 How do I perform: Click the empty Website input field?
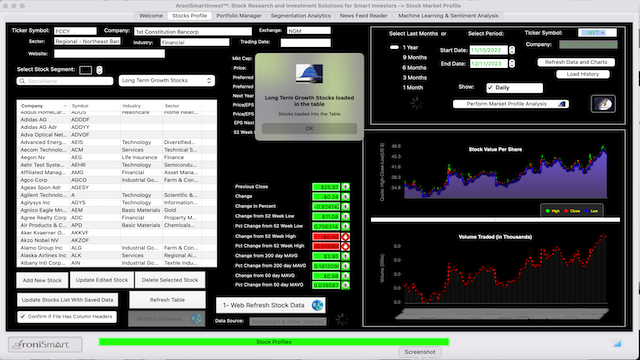point(109,54)
